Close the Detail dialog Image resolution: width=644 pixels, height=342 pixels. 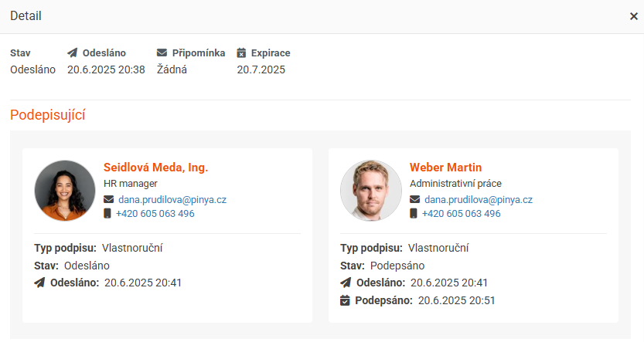634,16
